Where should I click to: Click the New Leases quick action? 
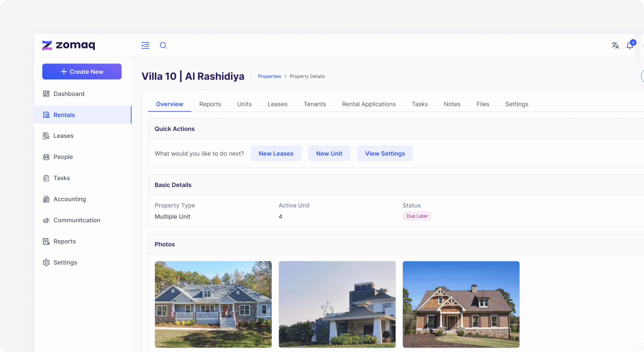tap(276, 153)
